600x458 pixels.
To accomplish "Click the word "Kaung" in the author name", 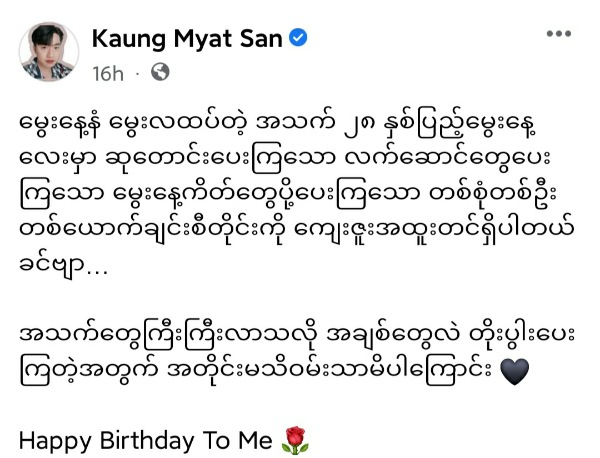I will [x=129, y=39].
